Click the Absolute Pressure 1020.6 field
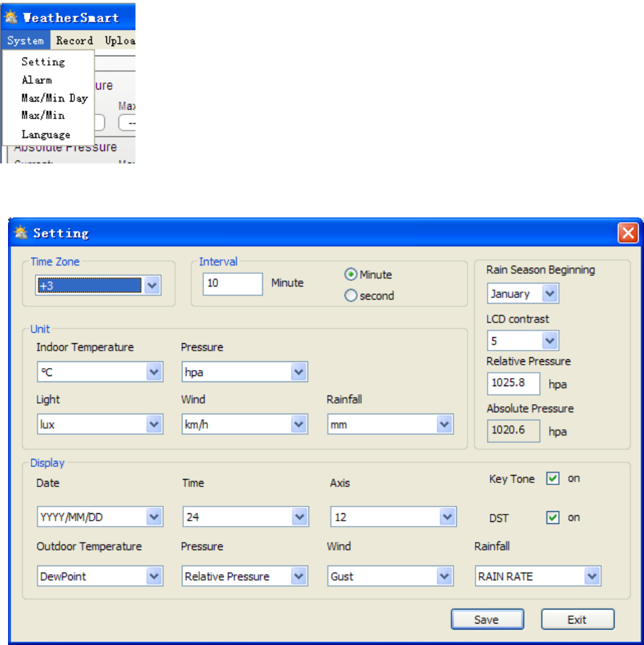 [513, 431]
